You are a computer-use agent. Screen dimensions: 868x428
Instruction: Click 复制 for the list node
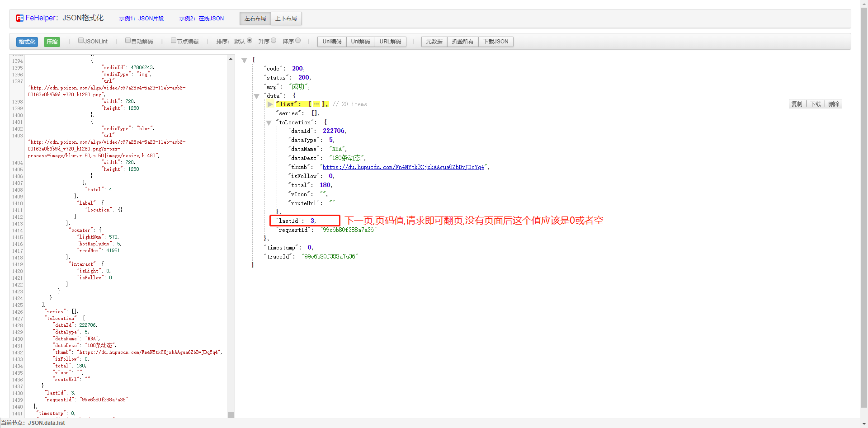coord(797,104)
